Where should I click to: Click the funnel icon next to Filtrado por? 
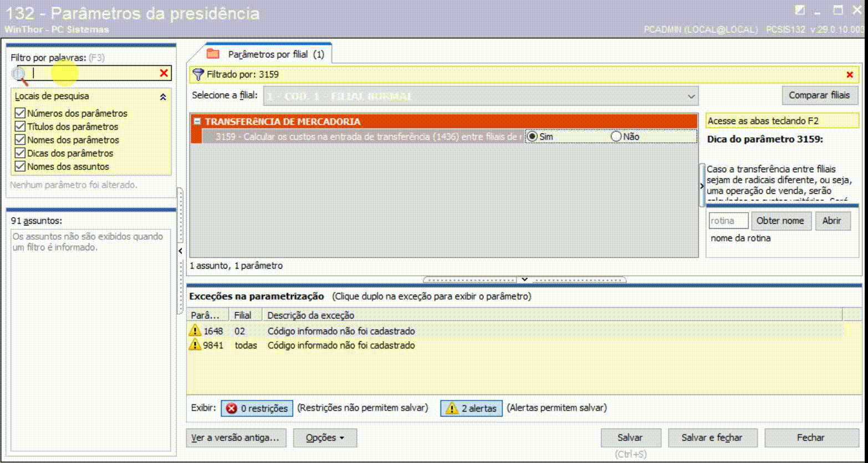198,74
